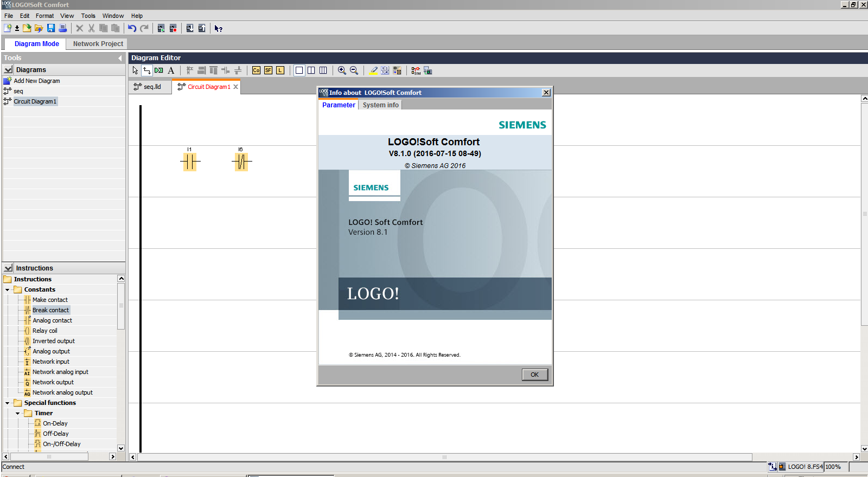Choose the Connect wiring tool

147,70
